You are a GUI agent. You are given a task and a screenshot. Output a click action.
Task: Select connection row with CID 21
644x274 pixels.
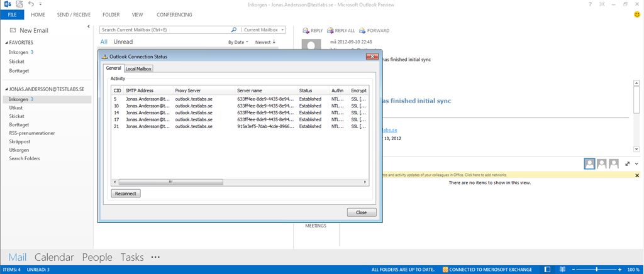pos(240,126)
